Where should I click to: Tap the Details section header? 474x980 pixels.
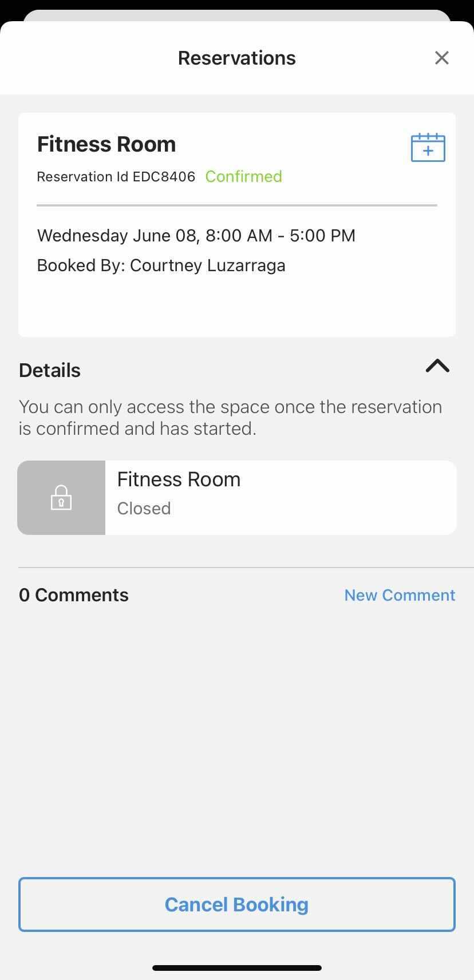[x=50, y=370]
